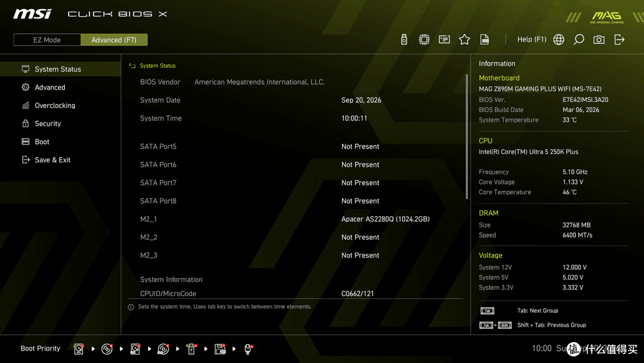The width and height of the screenshot is (644, 363).
Task: Change language with the globe icon
Action: tap(559, 39)
